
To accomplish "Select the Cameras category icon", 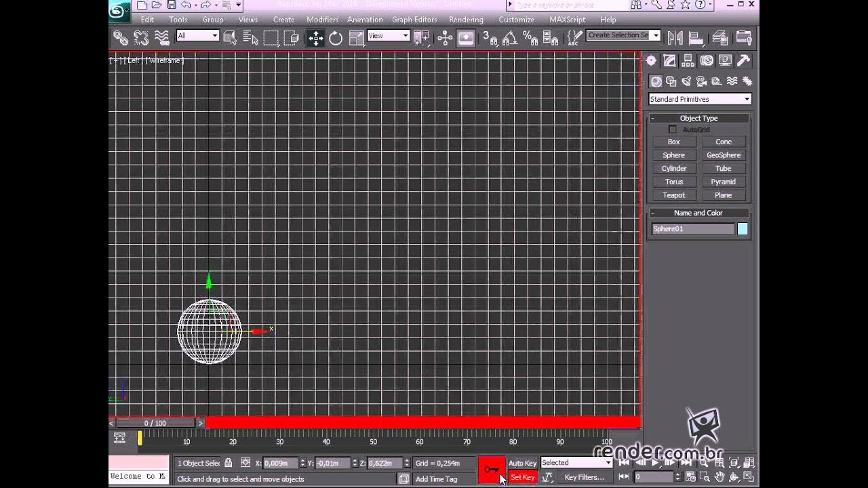I will coord(701,81).
